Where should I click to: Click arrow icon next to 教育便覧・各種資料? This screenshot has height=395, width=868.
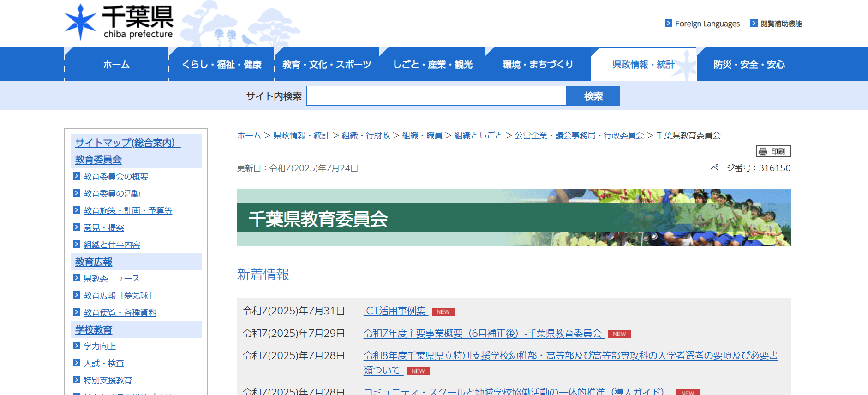(77, 312)
